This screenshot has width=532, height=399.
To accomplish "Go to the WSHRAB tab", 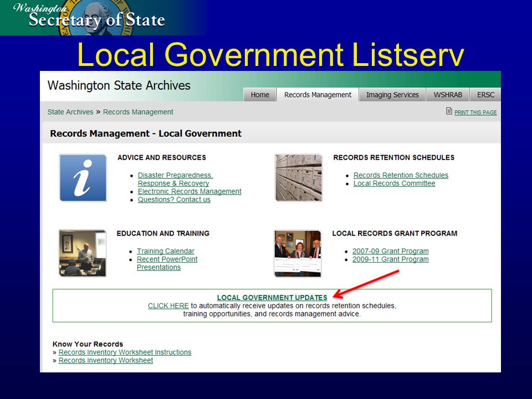I will [448, 95].
